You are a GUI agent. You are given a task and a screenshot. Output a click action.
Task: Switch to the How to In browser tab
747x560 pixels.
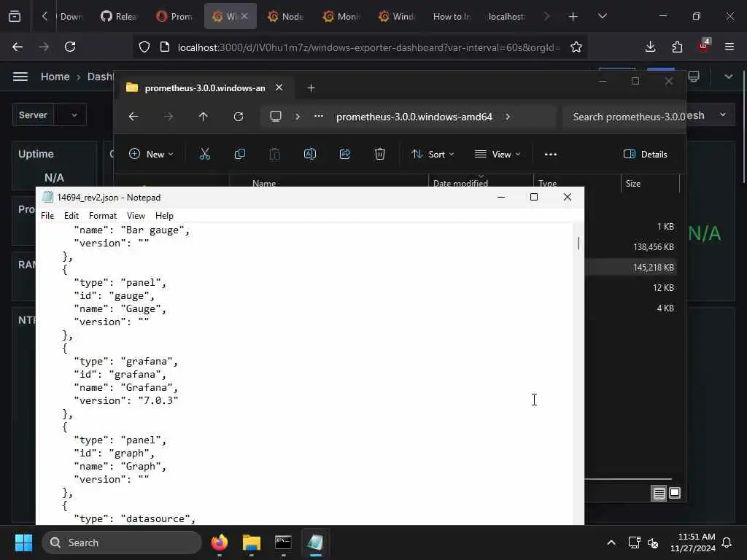[452, 17]
